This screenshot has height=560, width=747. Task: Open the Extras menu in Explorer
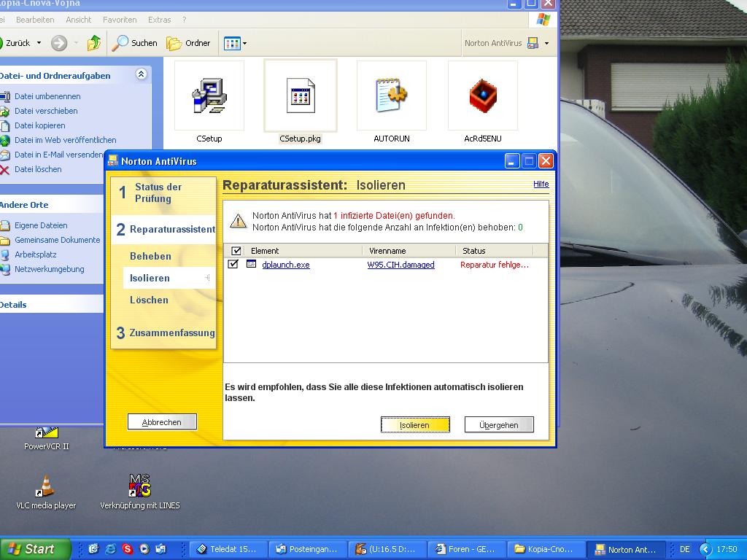click(x=159, y=20)
